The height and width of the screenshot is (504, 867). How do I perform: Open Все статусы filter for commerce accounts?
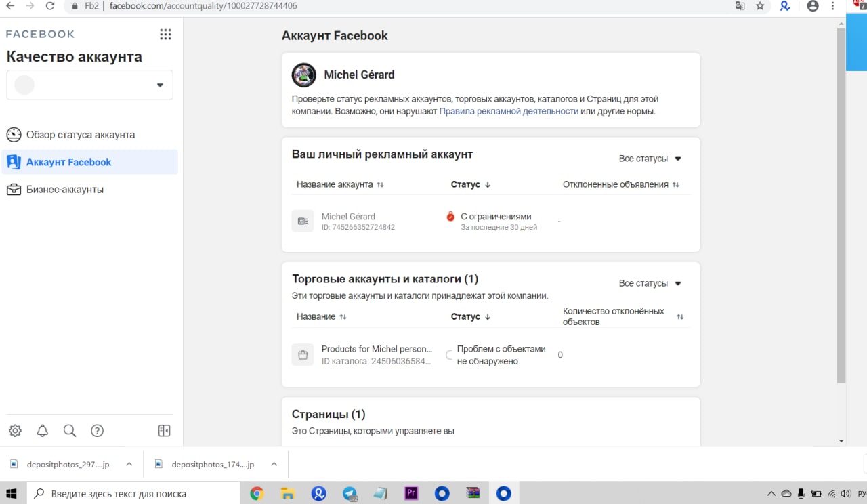tap(650, 283)
